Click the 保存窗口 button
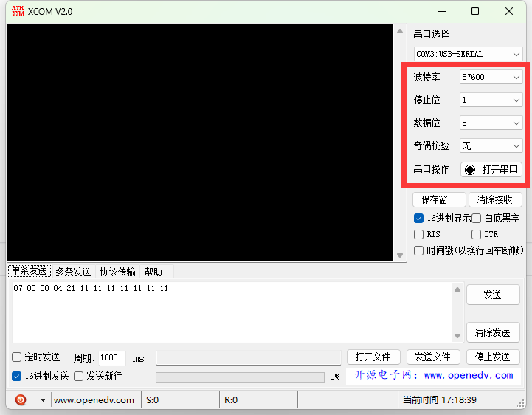The image size is (532, 415). pos(439,199)
